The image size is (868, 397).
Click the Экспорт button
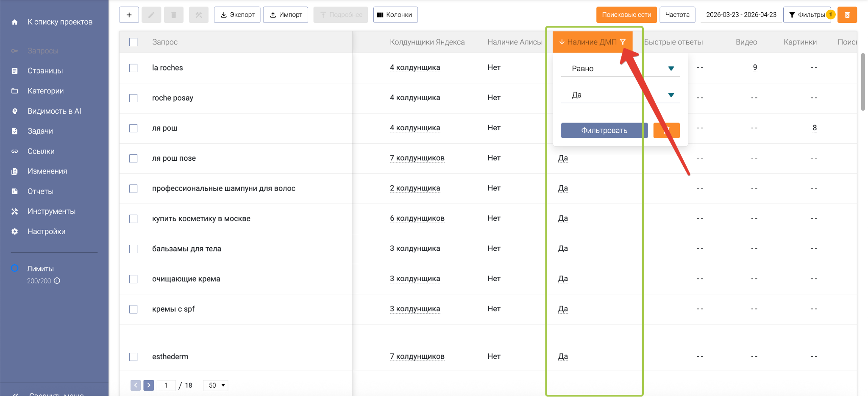(237, 15)
